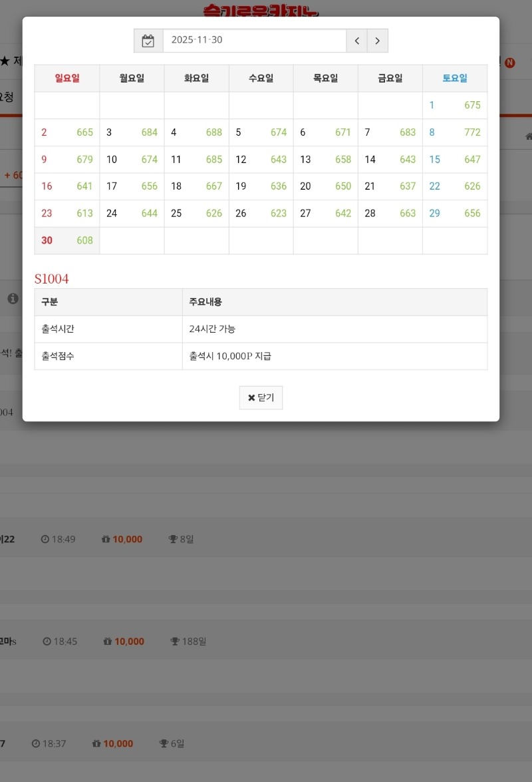Click the underlined 토요일 column header
The image size is (532, 782).
(x=455, y=78)
